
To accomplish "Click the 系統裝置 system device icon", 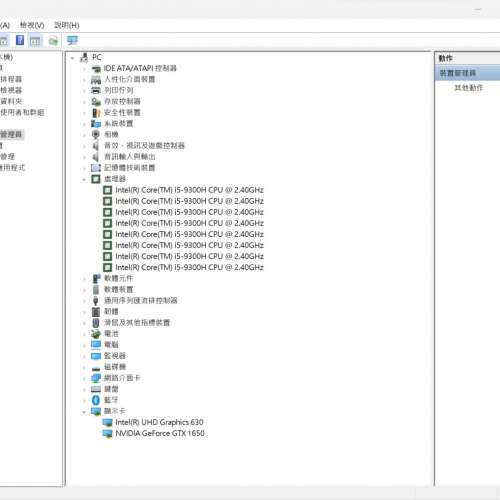I will pyautogui.click(x=96, y=124).
